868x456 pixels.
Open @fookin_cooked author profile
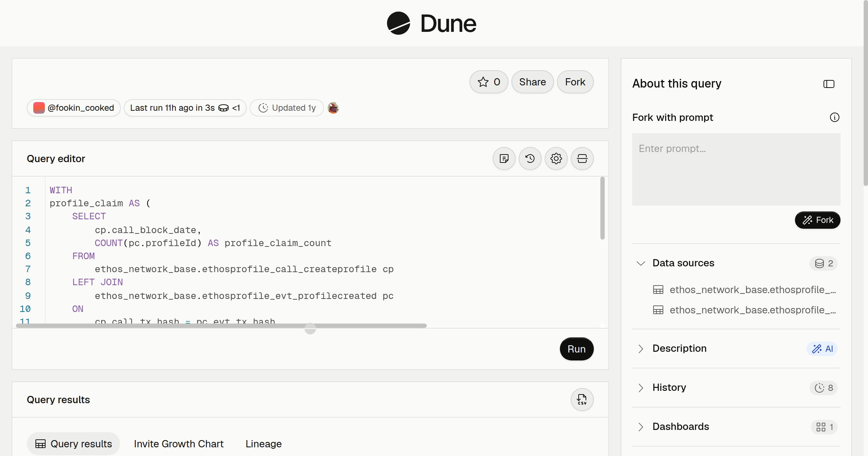coord(73,108)
